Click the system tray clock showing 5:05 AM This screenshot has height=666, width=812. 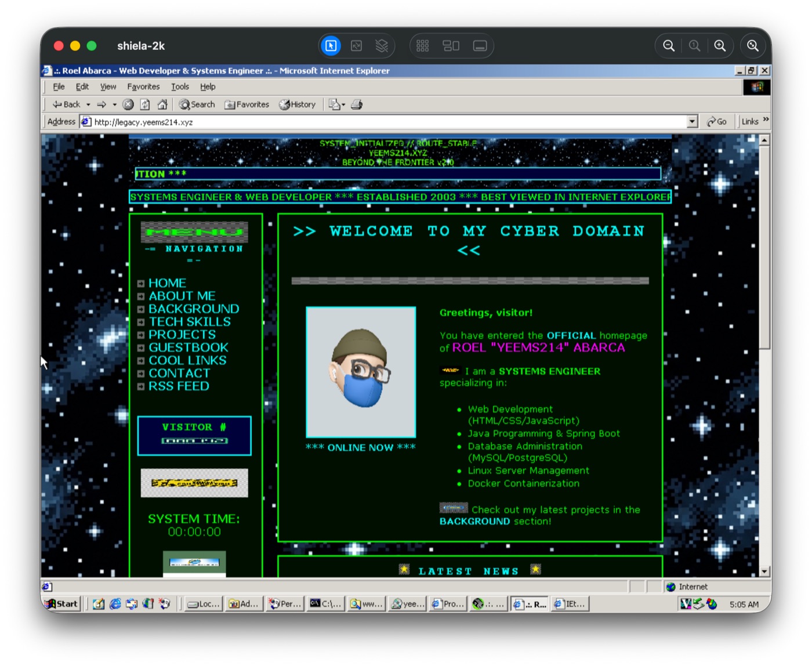tap(744, 604)
